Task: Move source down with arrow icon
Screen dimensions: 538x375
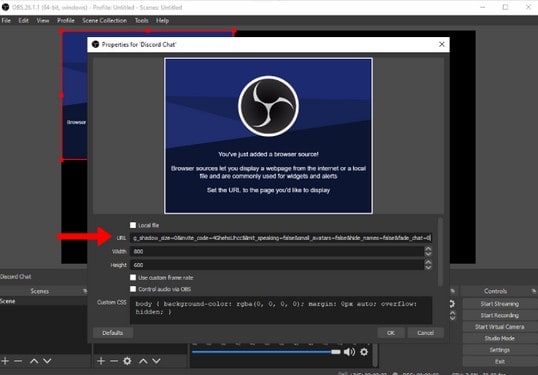Action: (156, 361)
